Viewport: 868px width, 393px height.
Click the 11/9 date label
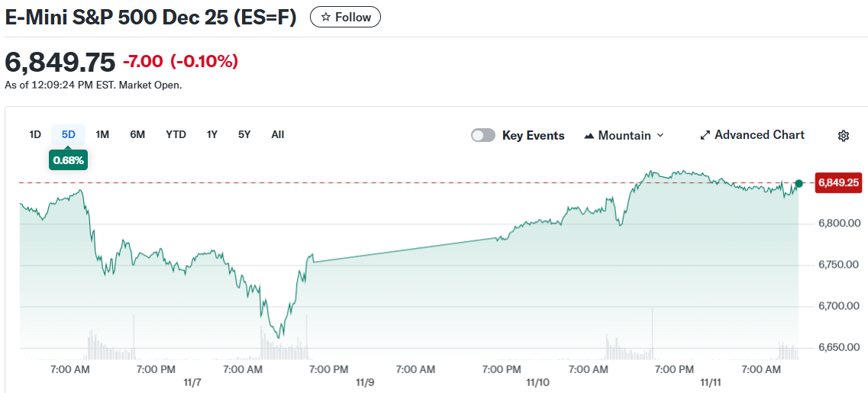coord(365,382)
